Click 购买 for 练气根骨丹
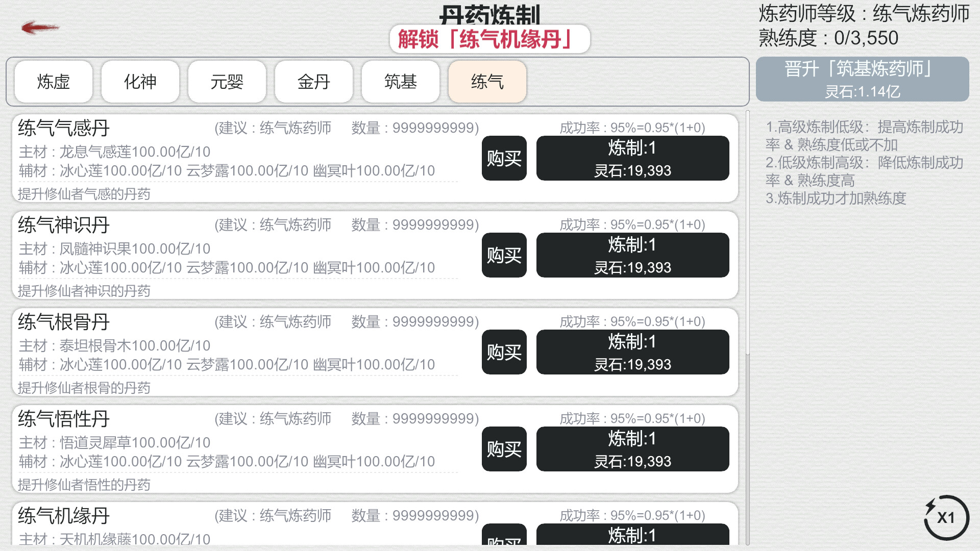Image resolution: width=980 pixels, height=551 pixels. [504, 352]
